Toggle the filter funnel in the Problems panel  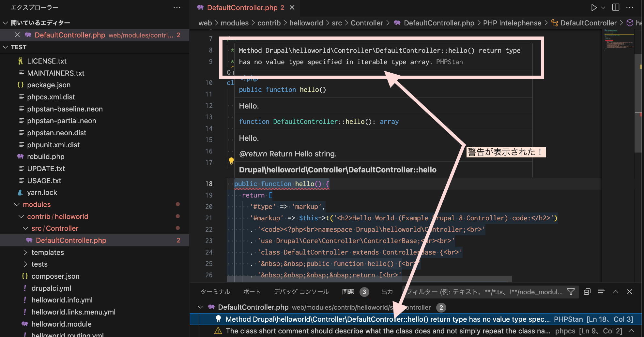[x=571, y=292]
